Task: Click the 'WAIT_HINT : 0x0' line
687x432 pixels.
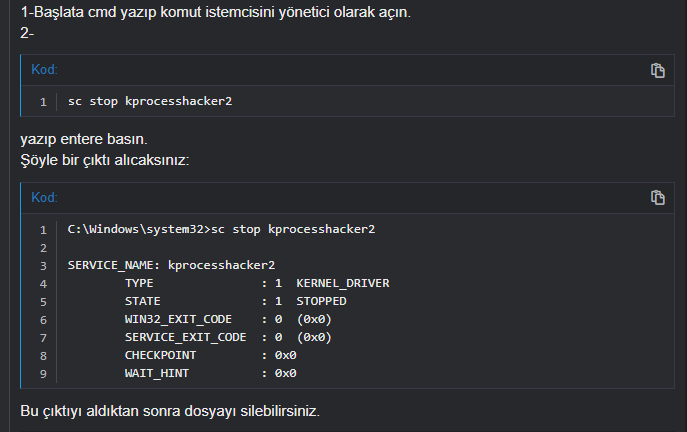Action: pyautogui.click(x=211, y=373)
